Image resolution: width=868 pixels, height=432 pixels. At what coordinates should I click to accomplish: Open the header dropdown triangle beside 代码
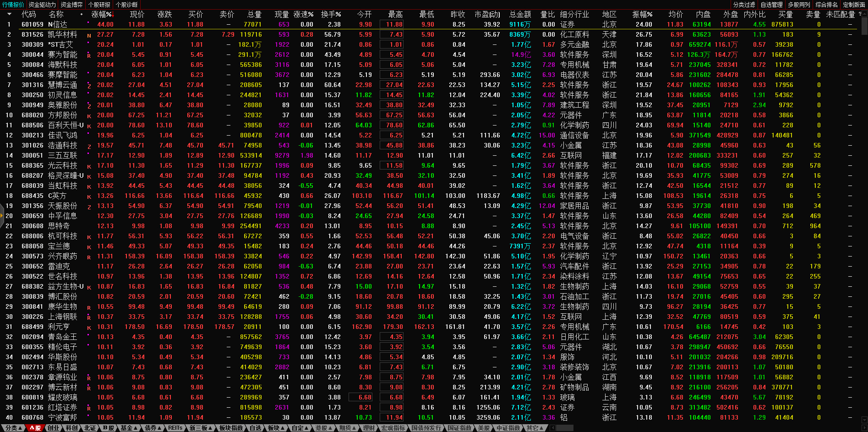(9, 14)
